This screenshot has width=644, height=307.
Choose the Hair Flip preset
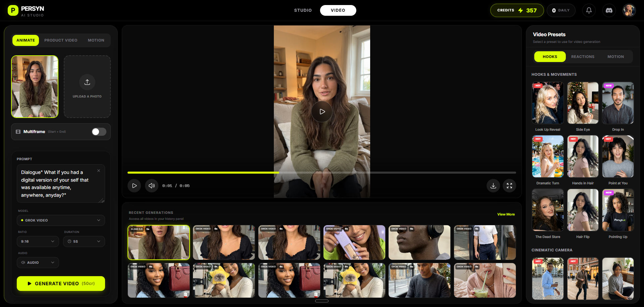583,210
